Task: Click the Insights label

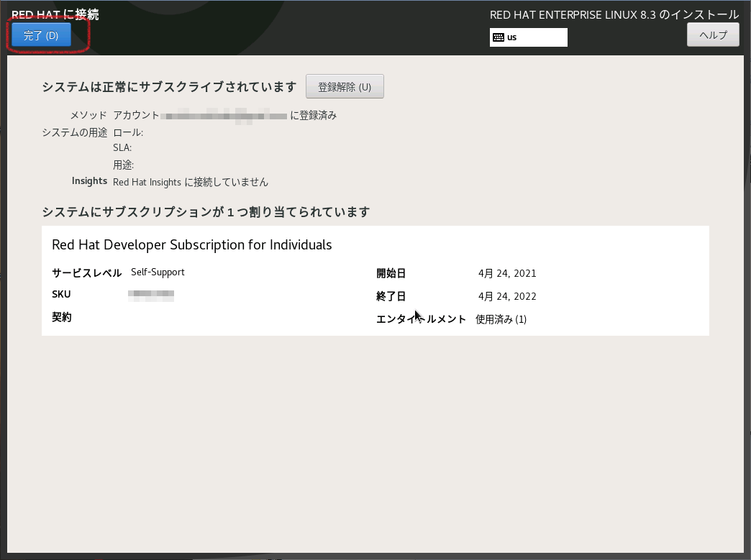Action: 89,181
